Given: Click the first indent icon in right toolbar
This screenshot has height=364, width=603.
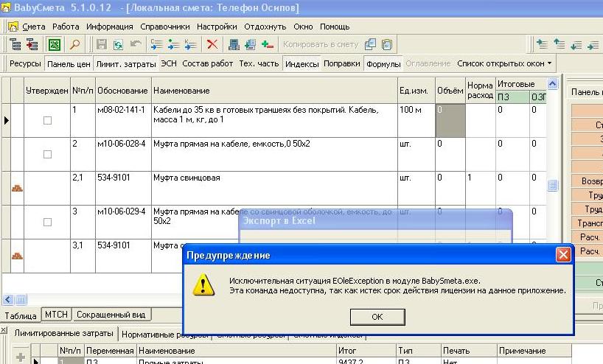Looking at the screenshot, I should pyautogui.click(x=543, y=45).
